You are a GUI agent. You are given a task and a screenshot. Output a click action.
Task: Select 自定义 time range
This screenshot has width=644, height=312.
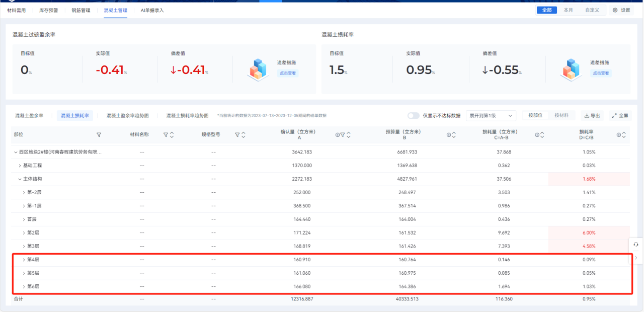pos(592,10)
